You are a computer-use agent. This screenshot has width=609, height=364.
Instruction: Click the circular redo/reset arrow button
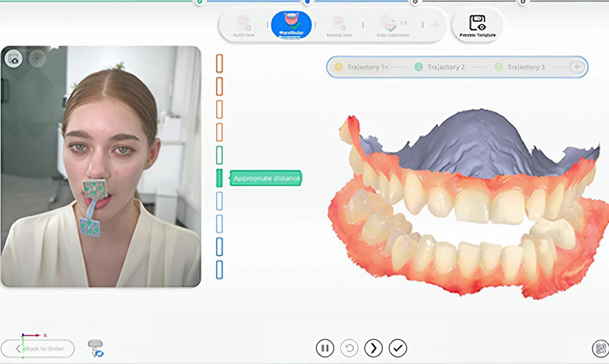[x=349, y=348]
